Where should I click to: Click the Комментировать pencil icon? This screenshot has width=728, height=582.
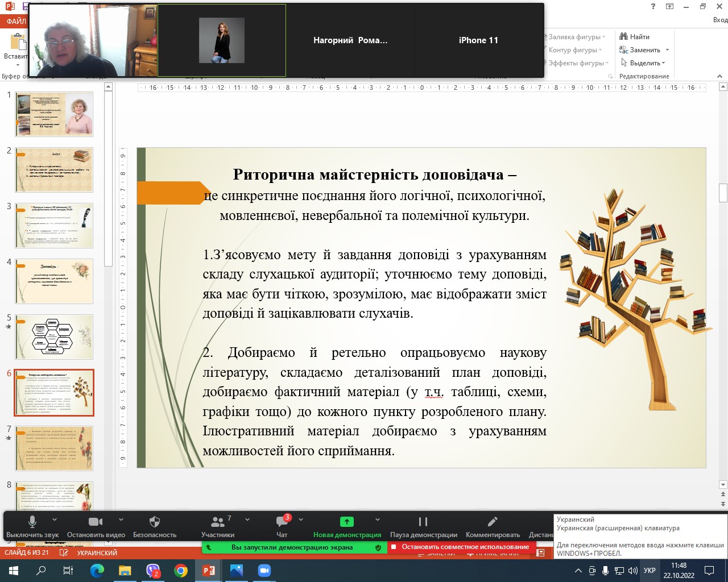click(493, 522)
